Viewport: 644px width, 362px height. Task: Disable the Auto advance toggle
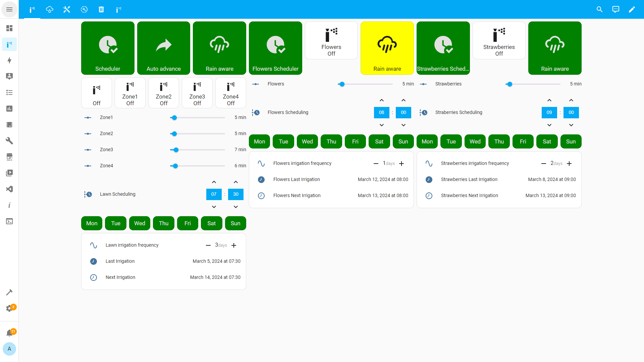(x=163, y=48)
